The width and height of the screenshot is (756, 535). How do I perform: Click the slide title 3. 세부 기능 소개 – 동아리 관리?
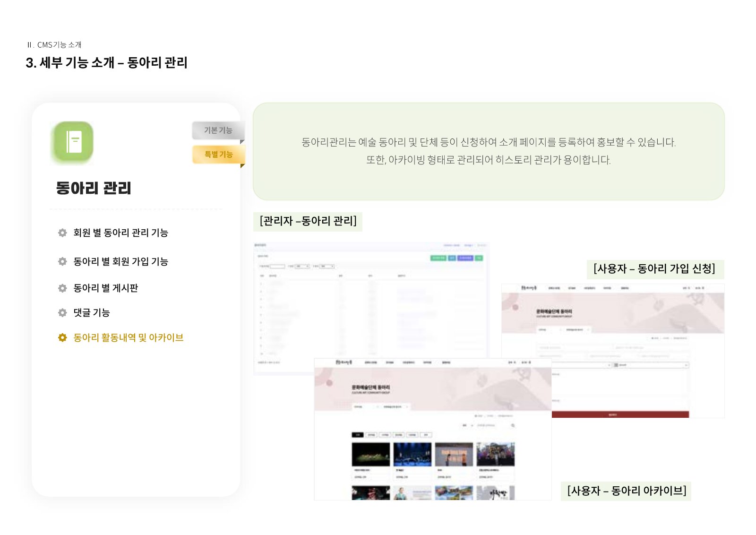pyautogui.click(x=107, y=62)
